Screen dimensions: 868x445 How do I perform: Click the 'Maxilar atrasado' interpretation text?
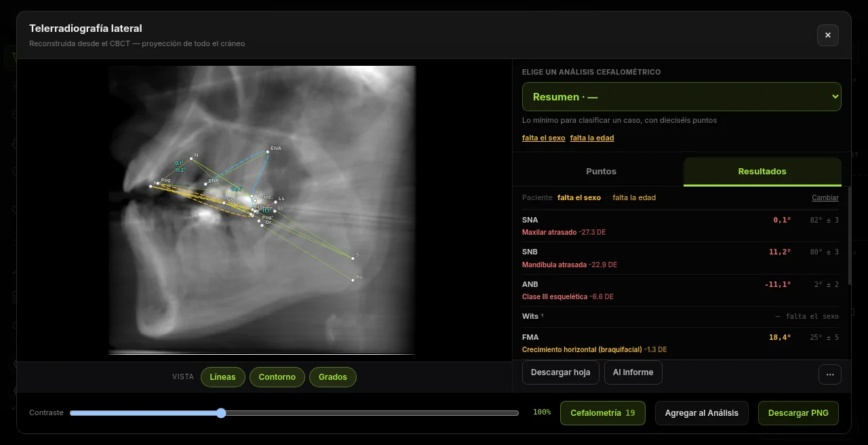coord(549,233)
